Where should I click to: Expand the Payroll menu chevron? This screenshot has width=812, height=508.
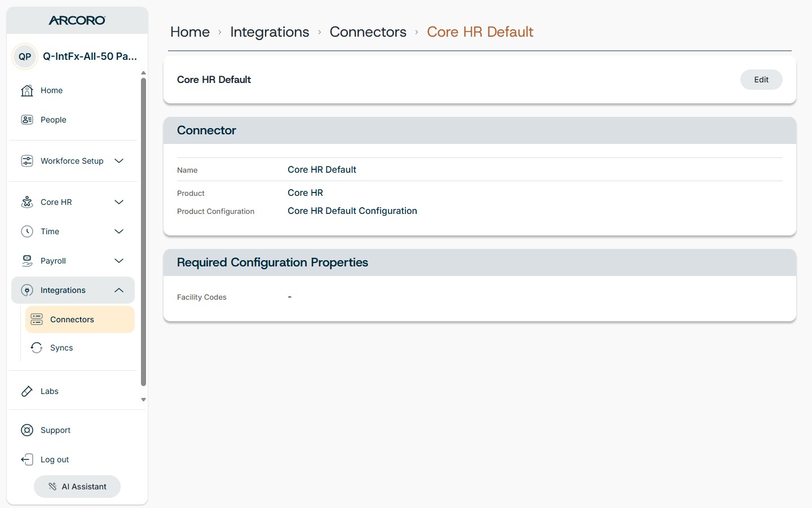(x=119, y=261)
